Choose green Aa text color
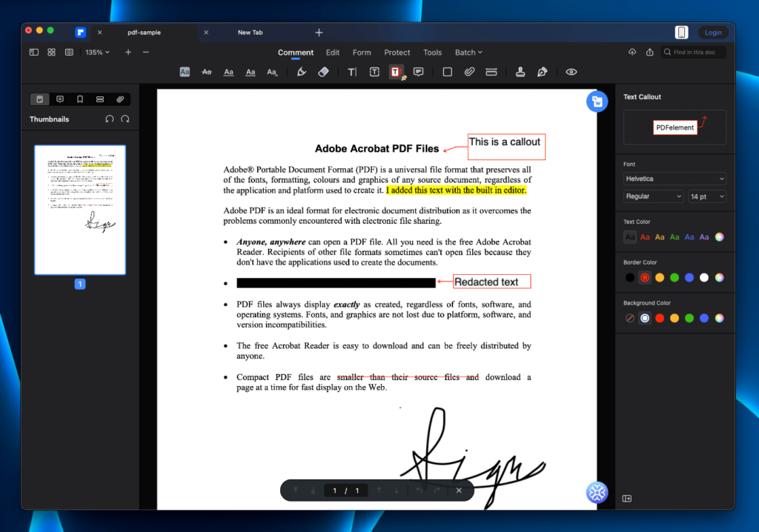Screen dimensions: 759x532 (x=675, y=237)
